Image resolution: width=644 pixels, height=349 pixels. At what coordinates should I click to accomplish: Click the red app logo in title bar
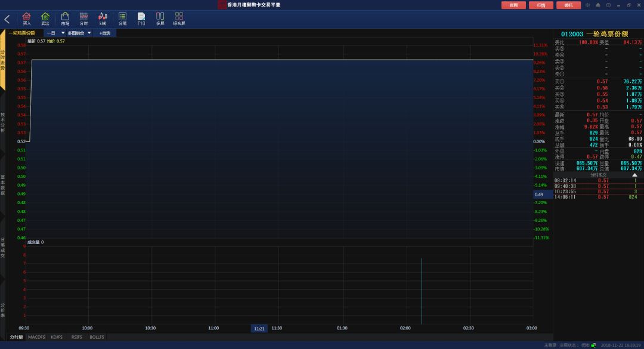click(x=222, y=5)
